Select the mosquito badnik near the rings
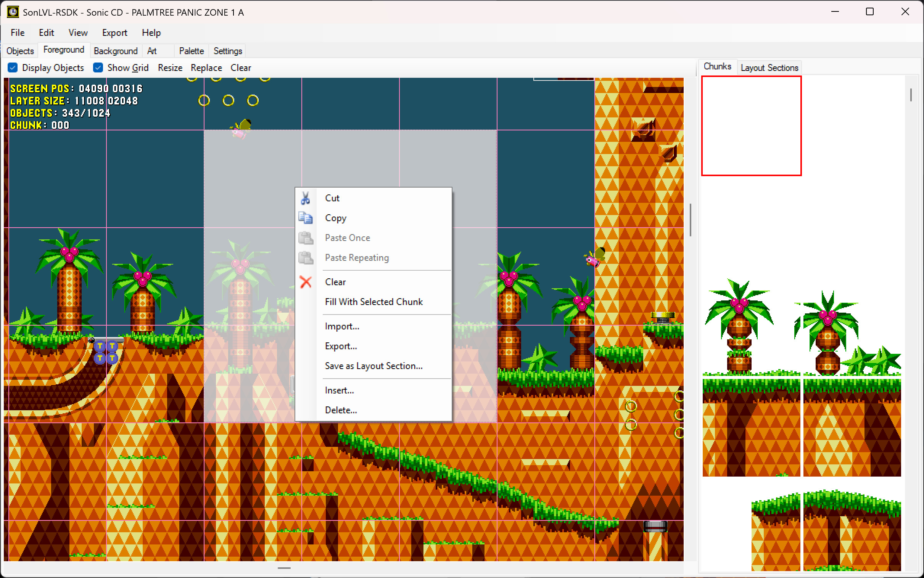 (241, 129)
